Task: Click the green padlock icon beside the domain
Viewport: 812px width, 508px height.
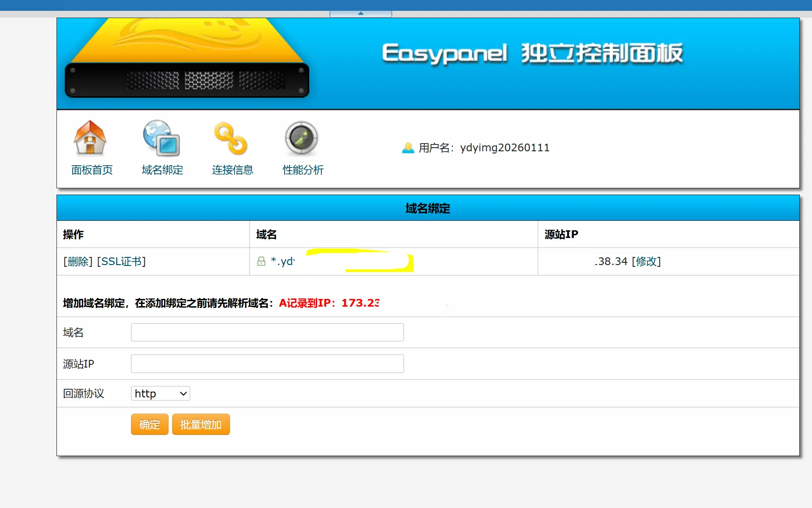Action: [x=261, y=261]
